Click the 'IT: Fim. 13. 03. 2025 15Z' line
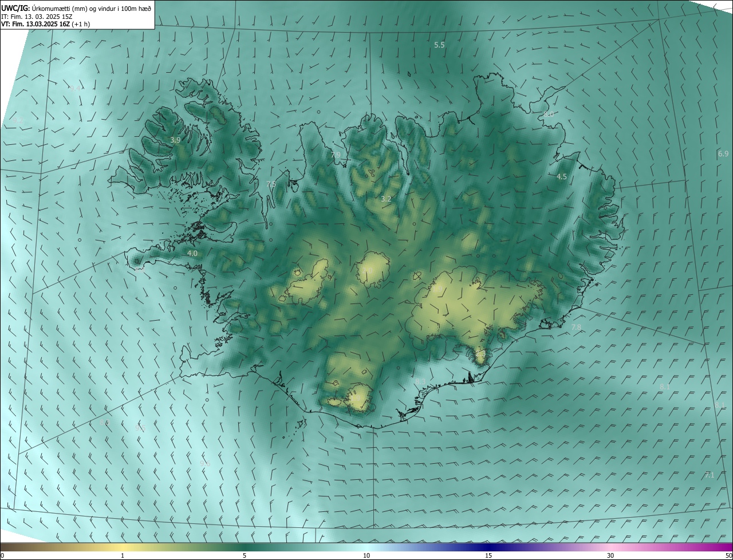Viewport: 733px width, 560px height. pos(38,17)
